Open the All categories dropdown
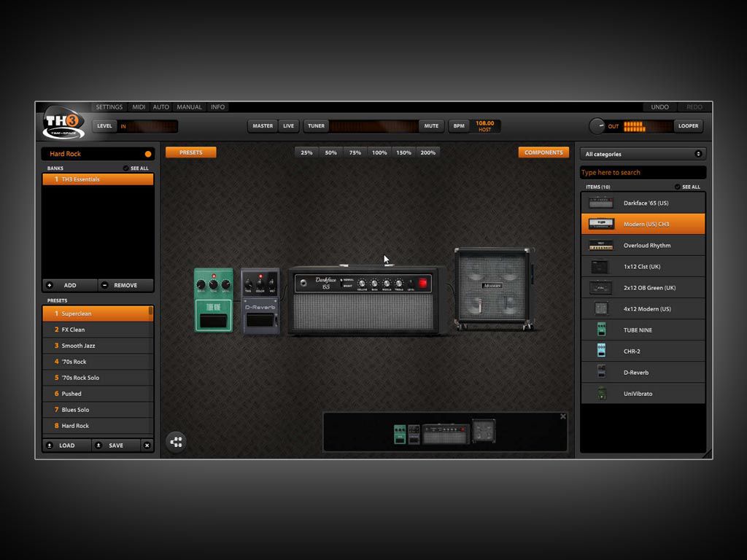 (x=643, y=154)
